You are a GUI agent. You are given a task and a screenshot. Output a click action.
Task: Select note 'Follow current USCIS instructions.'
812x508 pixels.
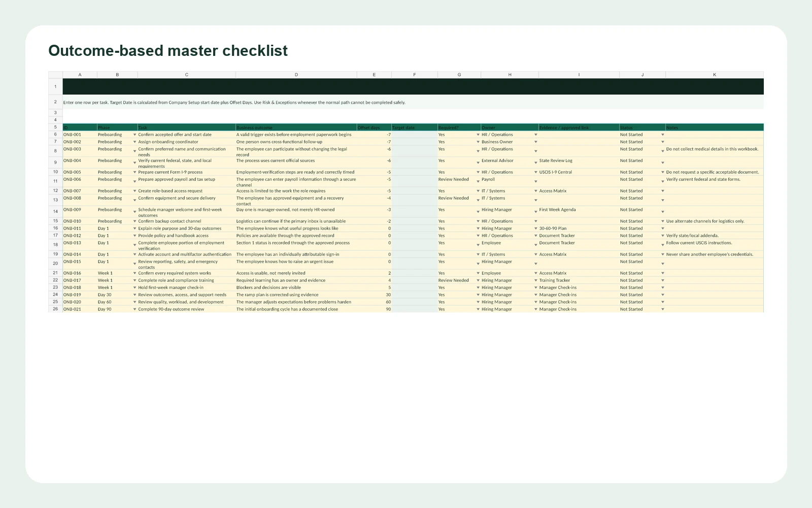(714, 245)
